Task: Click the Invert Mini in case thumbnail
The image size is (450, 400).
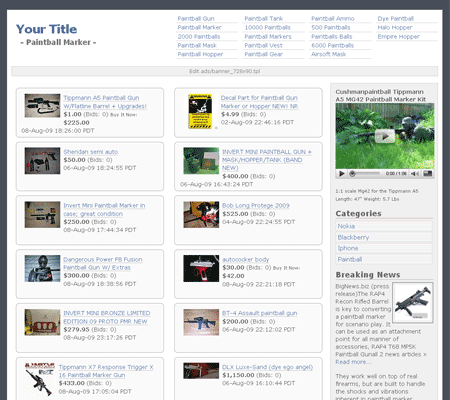Action: (x=42, y=215)
